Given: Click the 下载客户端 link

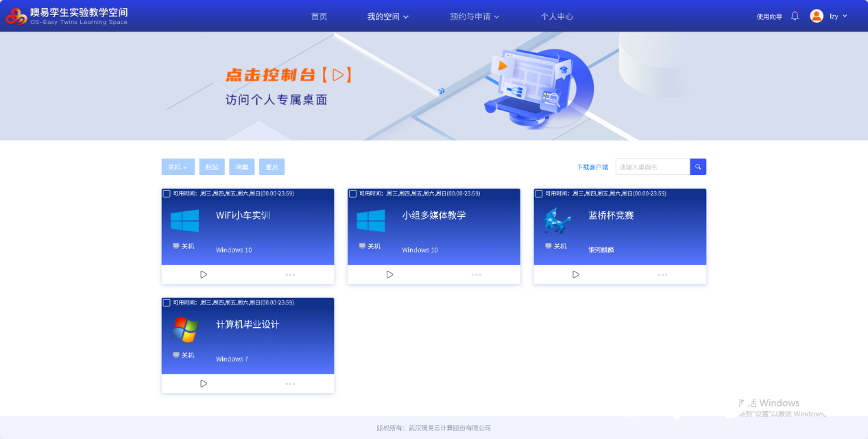Looking at the screenshot, I should tap(592, 167).
